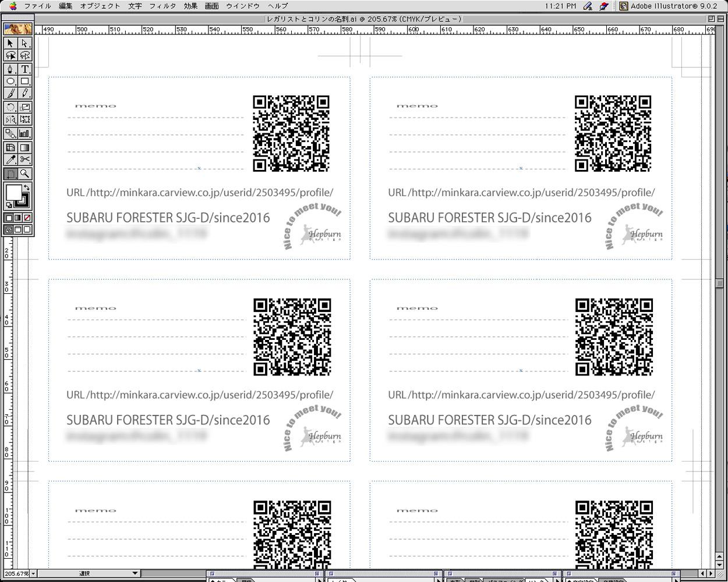Choose the Paintbrush tool
This screenshot has width=728, height=582.
point(10,93)
